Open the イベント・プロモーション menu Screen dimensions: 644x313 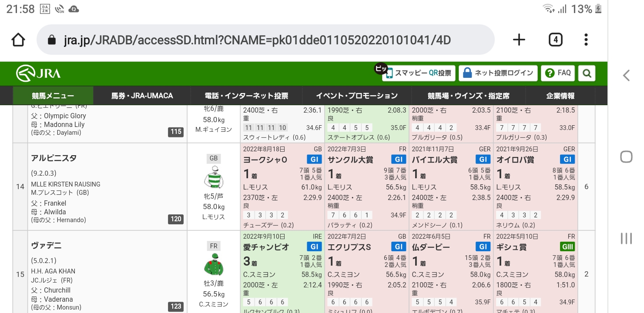click(x=357, y=96)
